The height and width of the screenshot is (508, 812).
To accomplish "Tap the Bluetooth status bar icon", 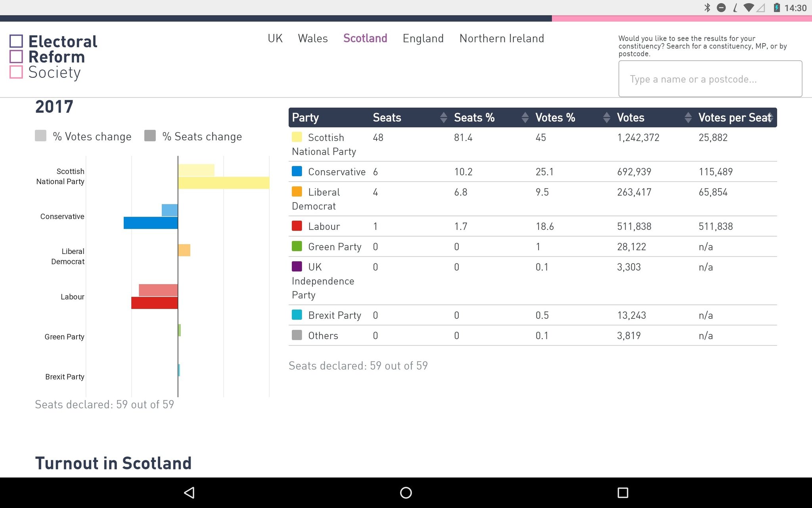I will (707, 8).
